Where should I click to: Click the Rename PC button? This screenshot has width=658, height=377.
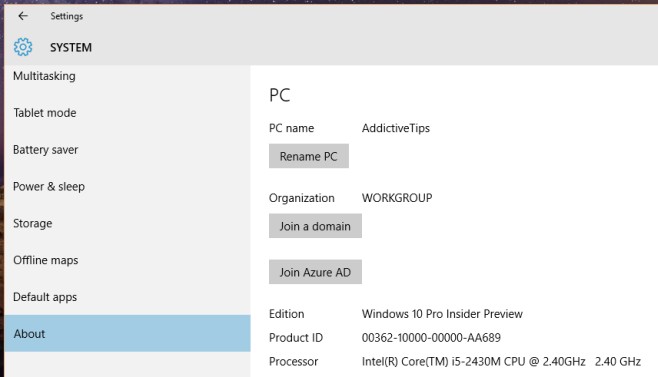308,156
